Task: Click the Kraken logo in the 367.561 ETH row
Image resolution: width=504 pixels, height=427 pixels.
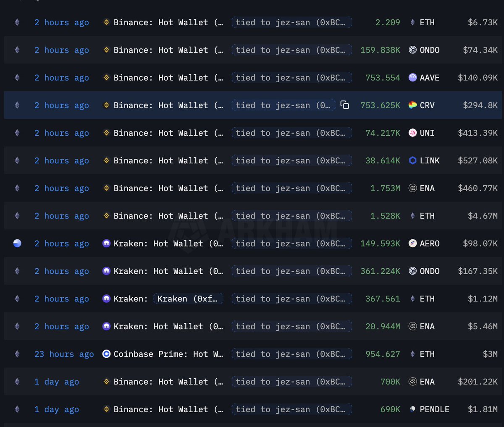Action: click(x=107, y=299)
